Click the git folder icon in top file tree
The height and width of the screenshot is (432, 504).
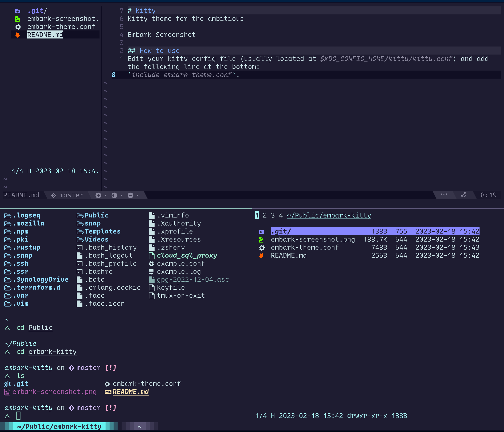[18, 11]
